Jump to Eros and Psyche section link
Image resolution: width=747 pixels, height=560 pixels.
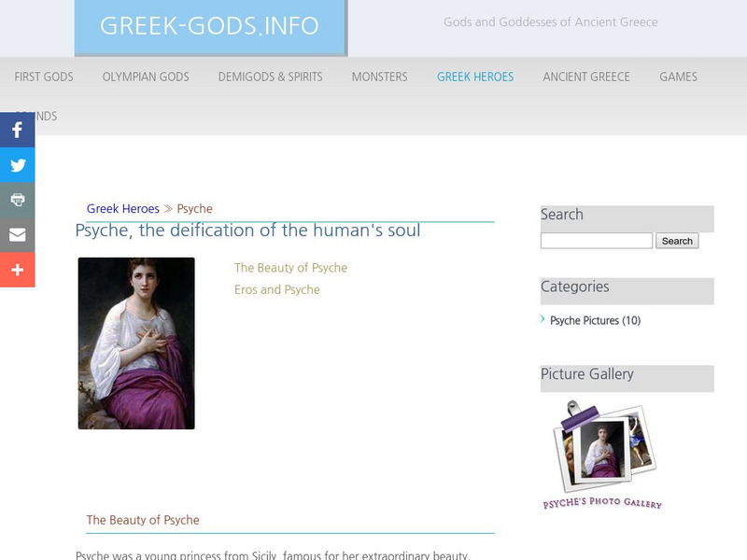point(276,289)
